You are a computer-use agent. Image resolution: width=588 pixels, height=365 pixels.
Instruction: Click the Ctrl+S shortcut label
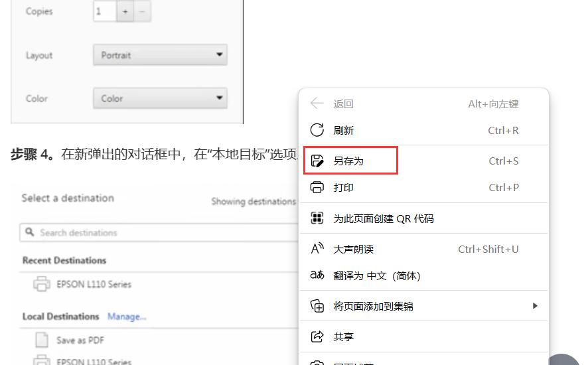[504, 161]
